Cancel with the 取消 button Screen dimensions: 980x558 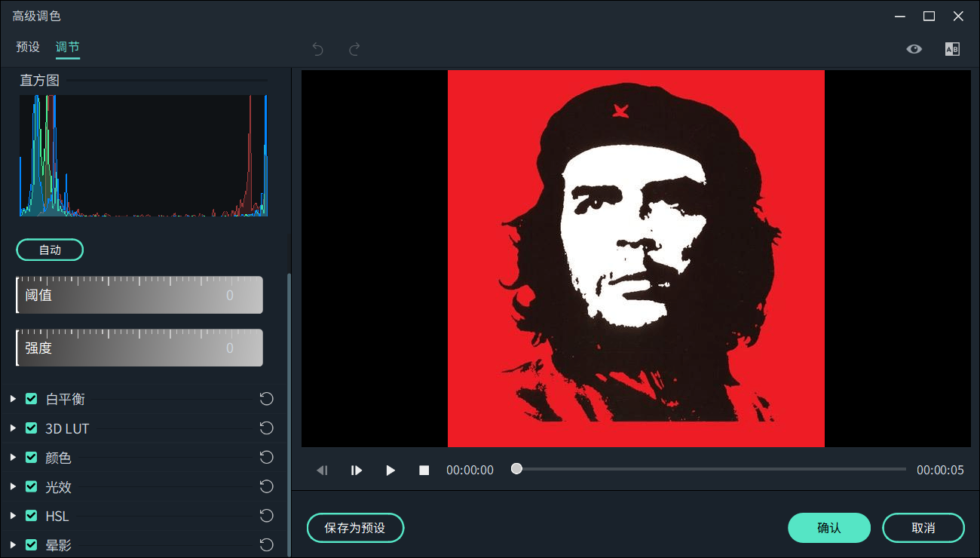(x=923, y=528)
